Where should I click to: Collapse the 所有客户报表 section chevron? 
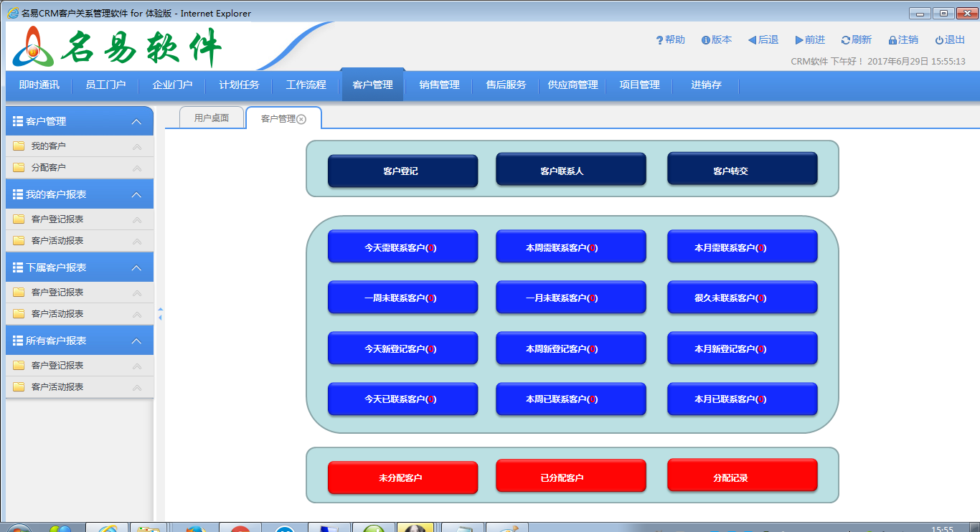click(136, 341)
